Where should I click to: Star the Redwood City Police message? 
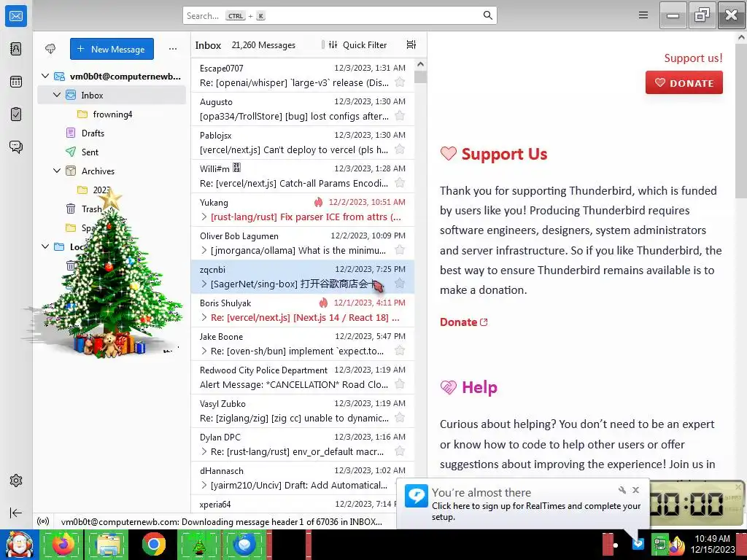400,384
